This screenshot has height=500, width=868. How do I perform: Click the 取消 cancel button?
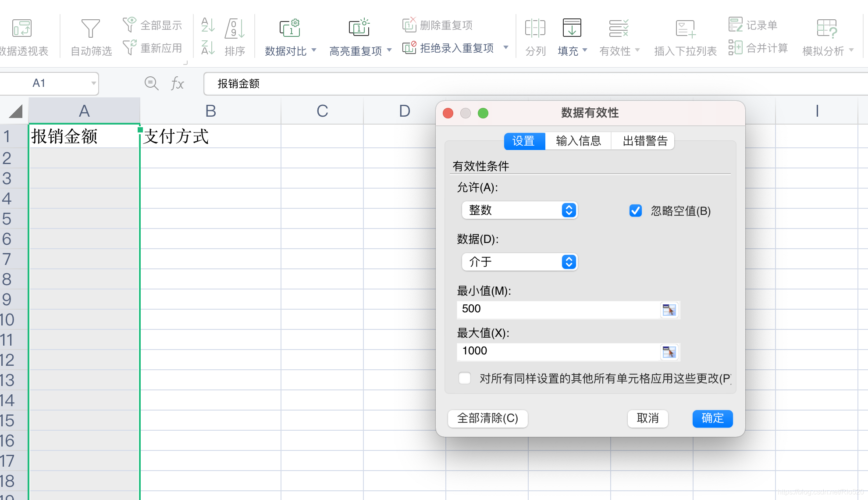pos(647,418)
